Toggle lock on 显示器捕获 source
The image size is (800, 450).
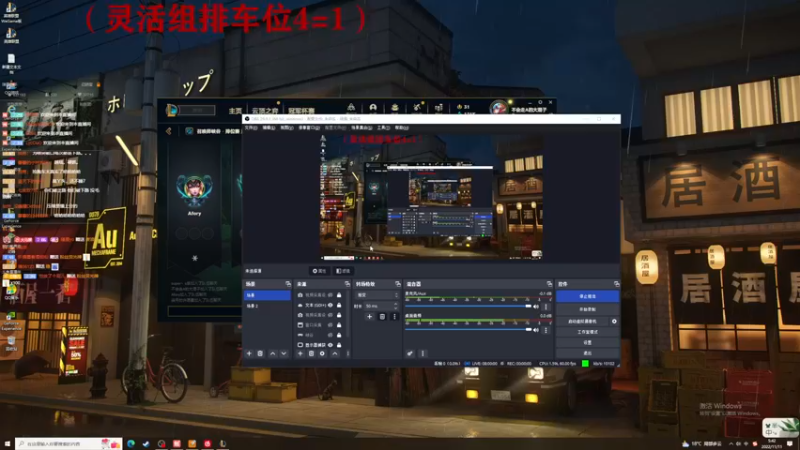tap(339, 345)
